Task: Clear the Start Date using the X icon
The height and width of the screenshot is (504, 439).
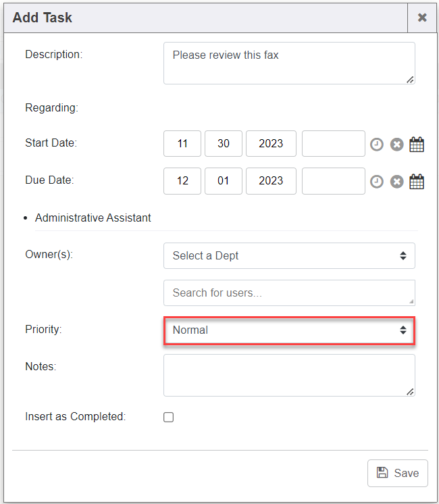Action: [x=397, y=144]
